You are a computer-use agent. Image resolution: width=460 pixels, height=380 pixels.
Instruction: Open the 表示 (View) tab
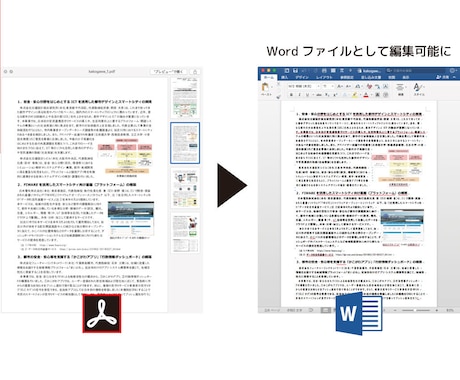coord(406,77)
